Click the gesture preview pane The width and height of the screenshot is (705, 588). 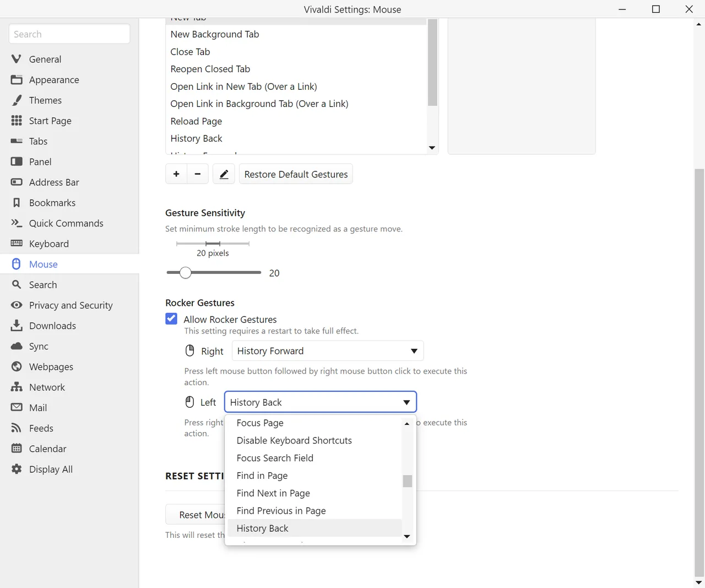(x=522, y=87)
